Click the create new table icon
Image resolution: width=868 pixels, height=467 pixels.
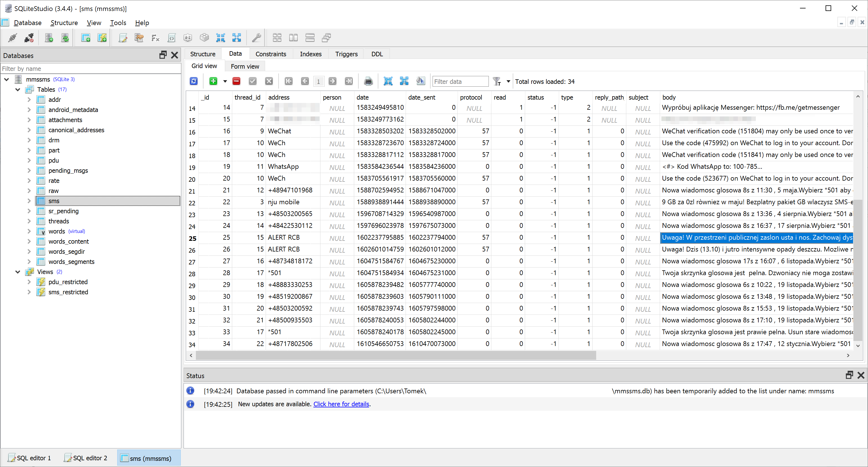point(85,38)
